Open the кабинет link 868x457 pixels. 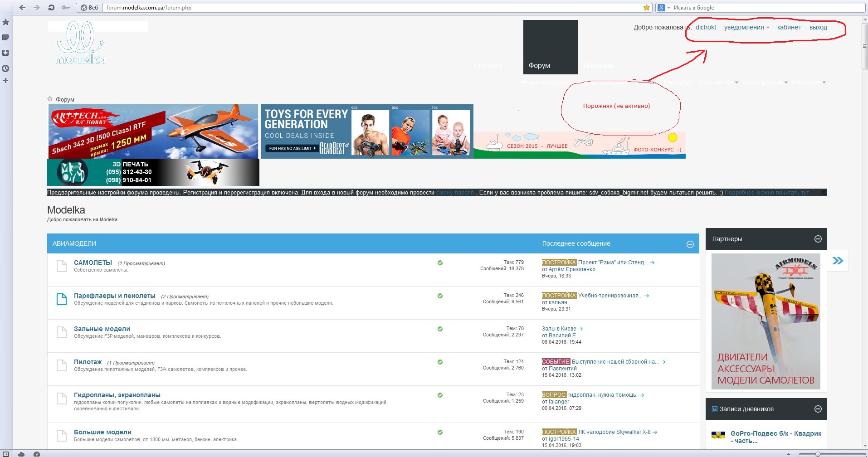789,27
